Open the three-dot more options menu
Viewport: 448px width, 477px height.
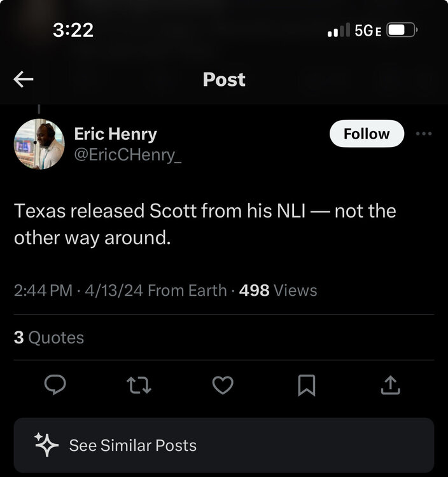point(424,134)
